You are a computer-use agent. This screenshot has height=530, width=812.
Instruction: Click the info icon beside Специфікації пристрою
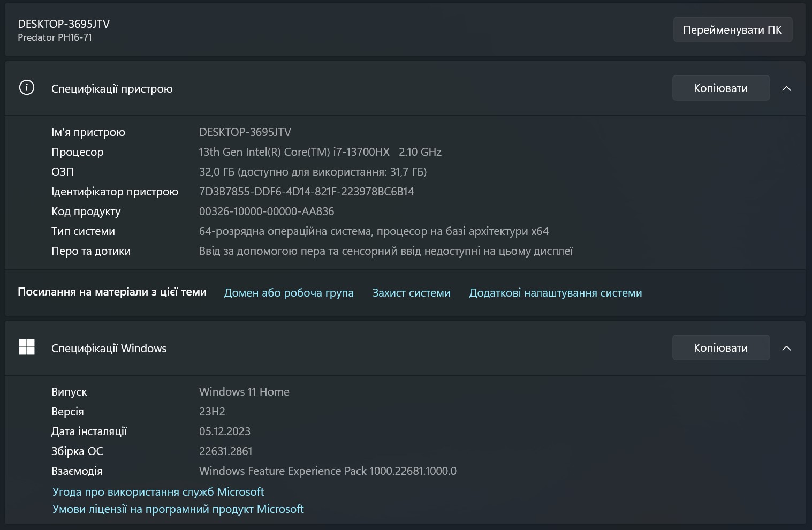[27, 88]
